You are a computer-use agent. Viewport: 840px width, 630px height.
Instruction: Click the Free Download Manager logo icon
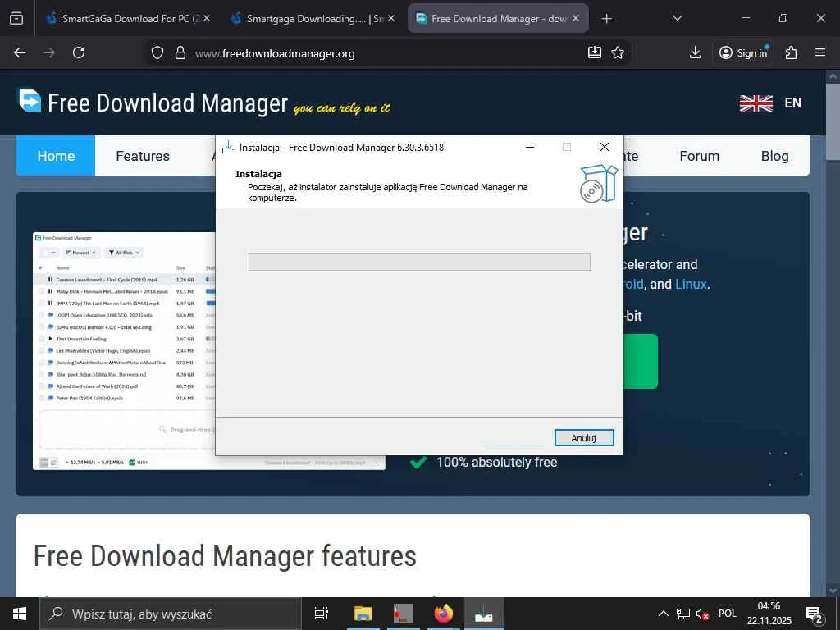[x=30, y=101]
